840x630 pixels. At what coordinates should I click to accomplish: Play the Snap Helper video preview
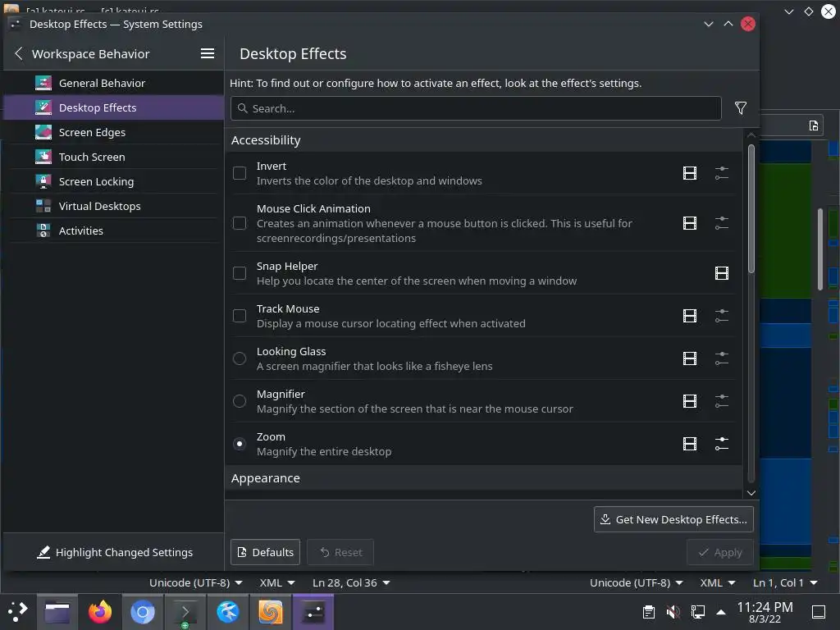pyautogui.click(x=722, y=273)
